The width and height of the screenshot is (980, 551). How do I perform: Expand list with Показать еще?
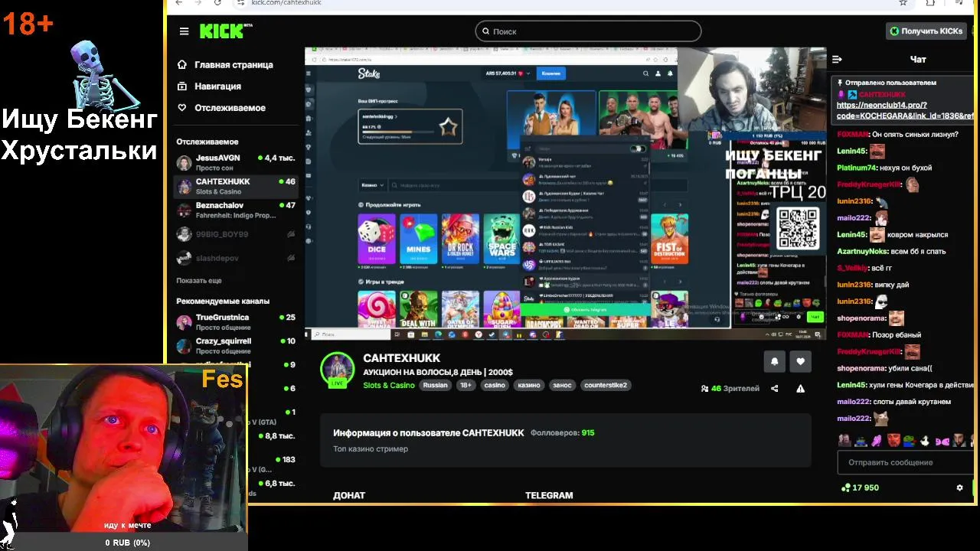click(x=198, y=281)
